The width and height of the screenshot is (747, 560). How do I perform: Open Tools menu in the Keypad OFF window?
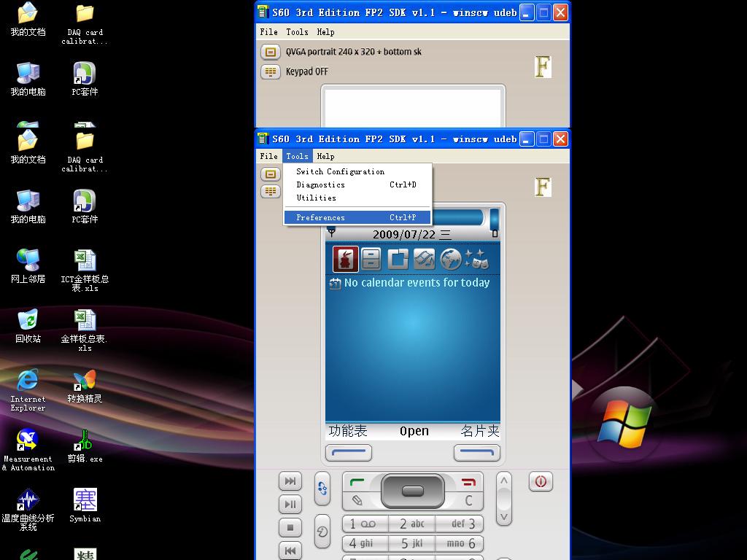tap(297, 32)
